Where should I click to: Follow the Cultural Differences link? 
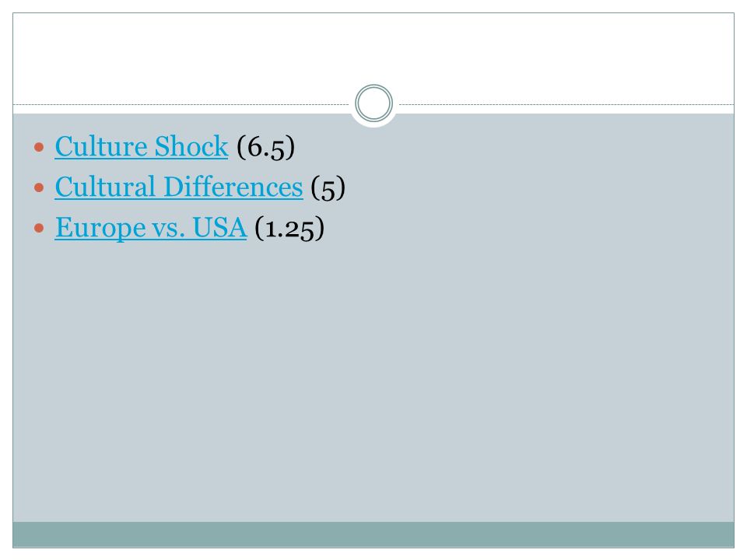pos(179,187)
